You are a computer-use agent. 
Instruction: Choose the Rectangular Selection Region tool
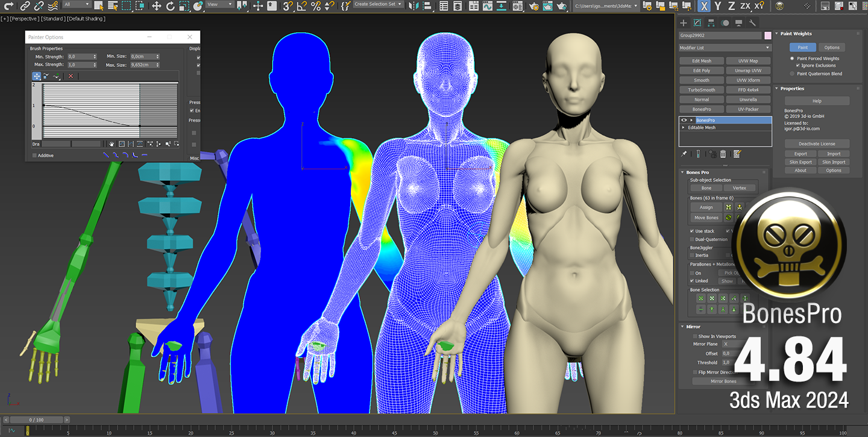[127, 5]
